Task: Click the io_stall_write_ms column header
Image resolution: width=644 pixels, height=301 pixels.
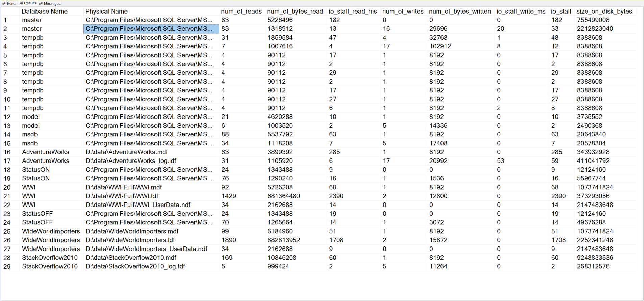Action: pos(521,11)
